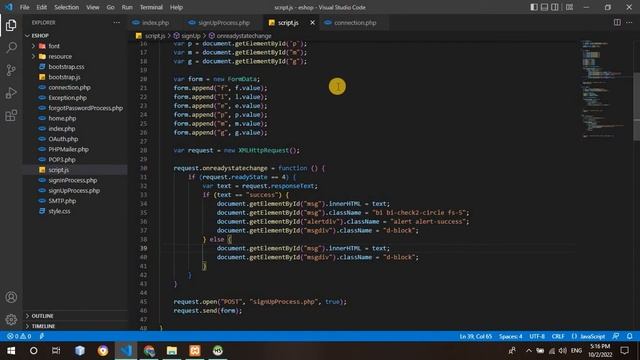Click Spaces: 4 indentation setting
This screenshot has height=360, width=640.
(x=510, y=336)
